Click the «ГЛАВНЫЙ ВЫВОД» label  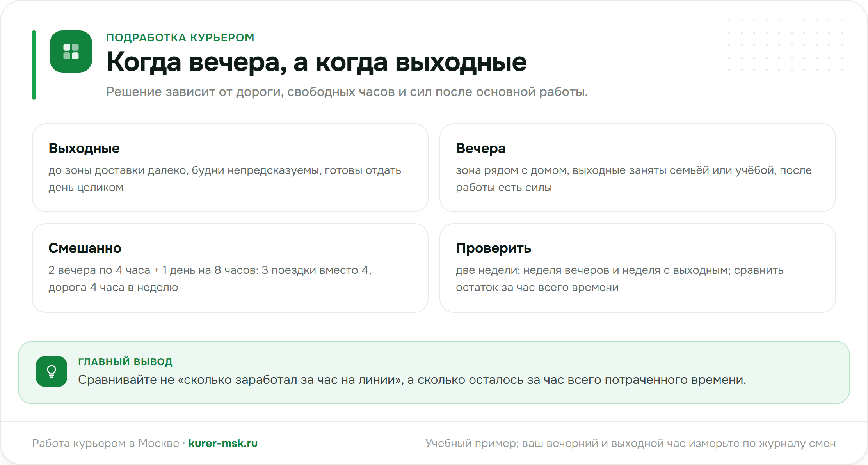[x=125, y=362]
